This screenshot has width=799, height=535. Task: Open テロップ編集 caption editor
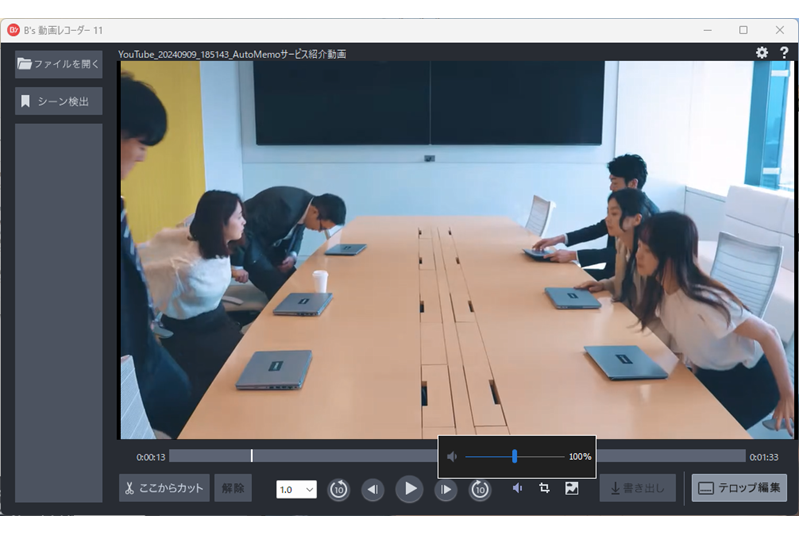click(739, 488)
